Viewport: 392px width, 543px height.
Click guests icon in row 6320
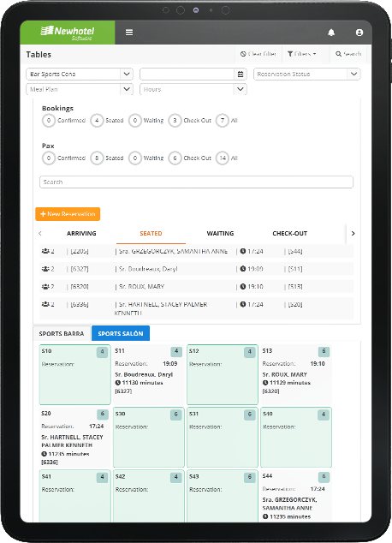(x=45, y=287)
